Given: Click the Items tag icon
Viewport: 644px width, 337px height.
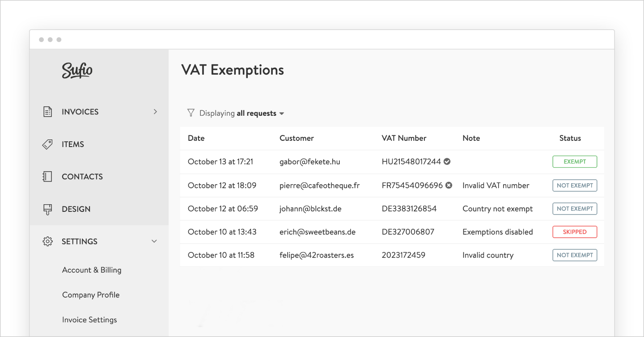Looking at the screenshot, I should pos(47,144).
